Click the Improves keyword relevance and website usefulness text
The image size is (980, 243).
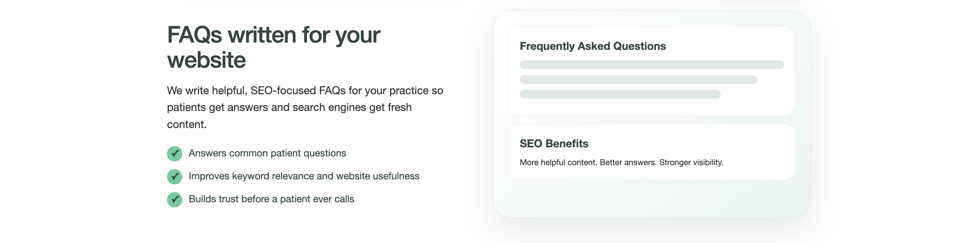pos(304,176)
